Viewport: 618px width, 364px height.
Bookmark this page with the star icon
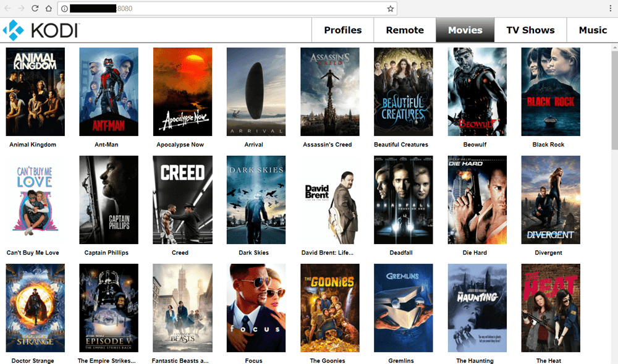pos(390,9)
